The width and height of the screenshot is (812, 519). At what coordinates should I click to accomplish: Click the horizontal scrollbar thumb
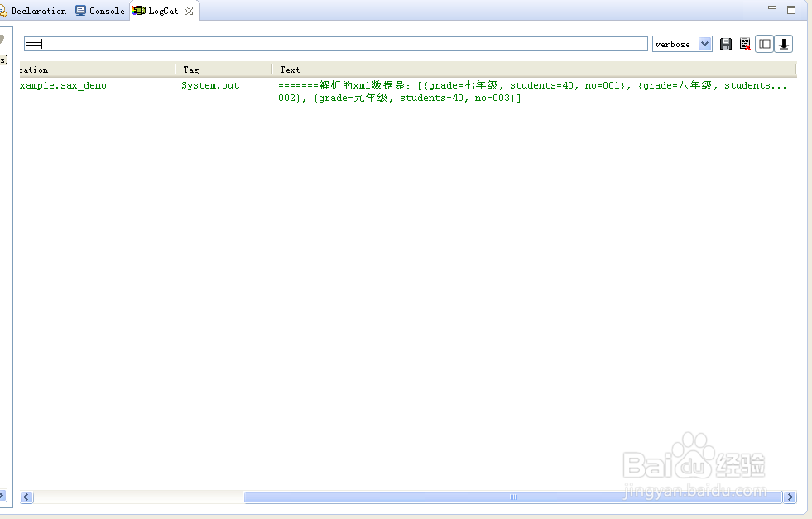(512, 497)
